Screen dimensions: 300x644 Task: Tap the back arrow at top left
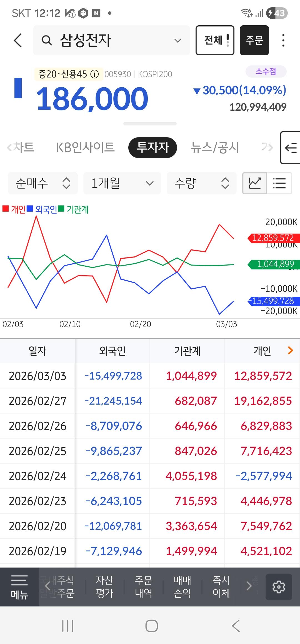click(18, 40)
